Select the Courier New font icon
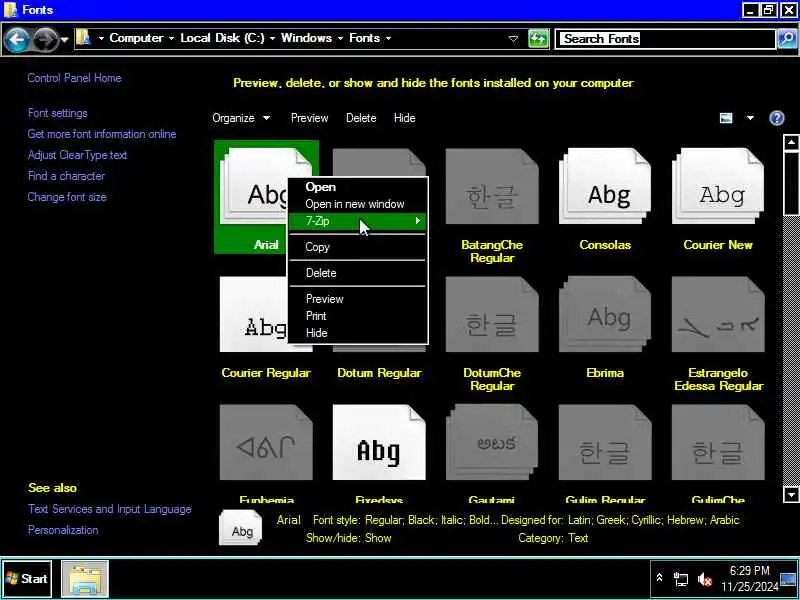 718,187
